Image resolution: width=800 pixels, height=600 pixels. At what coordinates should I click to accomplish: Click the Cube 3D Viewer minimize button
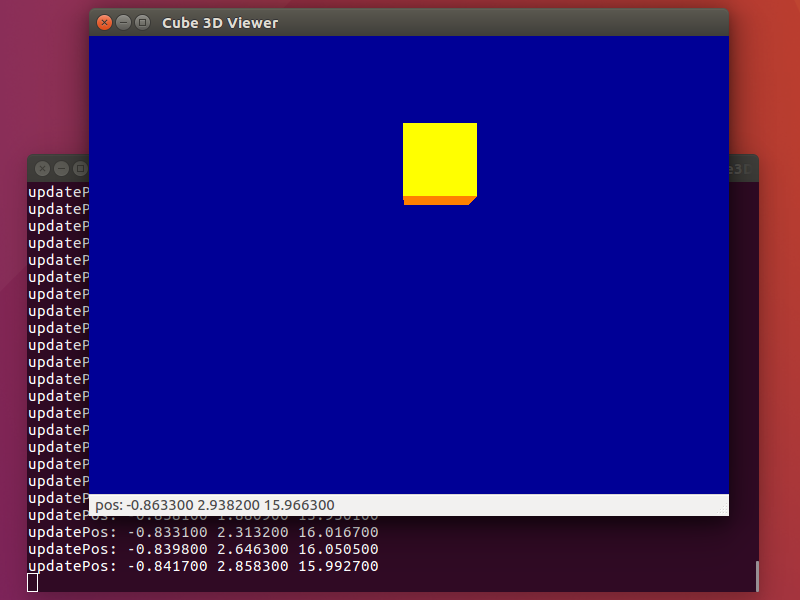point(122,22)
